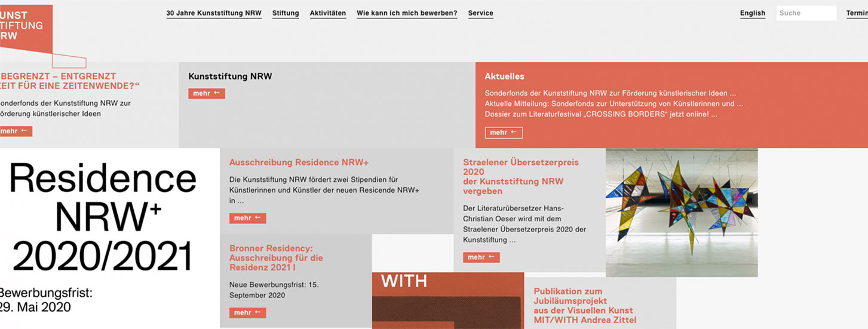
Task: Click 'Neue Bewerbungsfrist: 15. September 2020' text
Action: point(274,290)
